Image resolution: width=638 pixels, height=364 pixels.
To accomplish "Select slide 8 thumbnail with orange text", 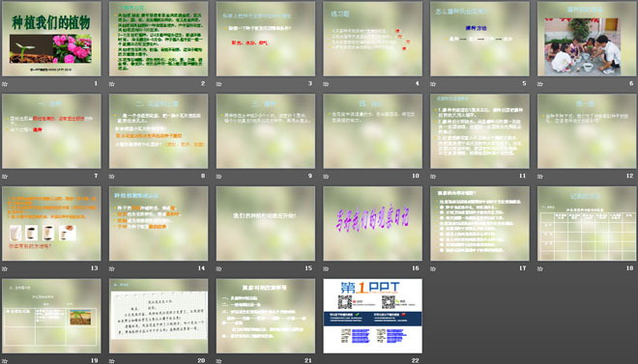I will click(x=159, y=131).
